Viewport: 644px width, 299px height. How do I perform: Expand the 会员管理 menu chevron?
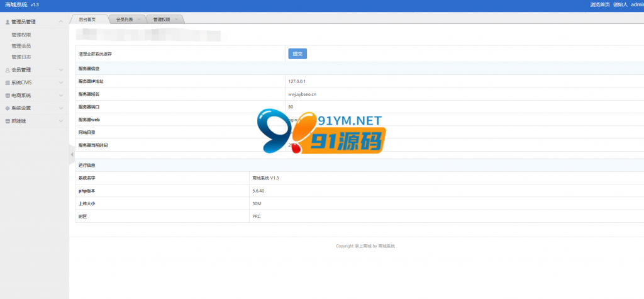(x=61, y=70)
